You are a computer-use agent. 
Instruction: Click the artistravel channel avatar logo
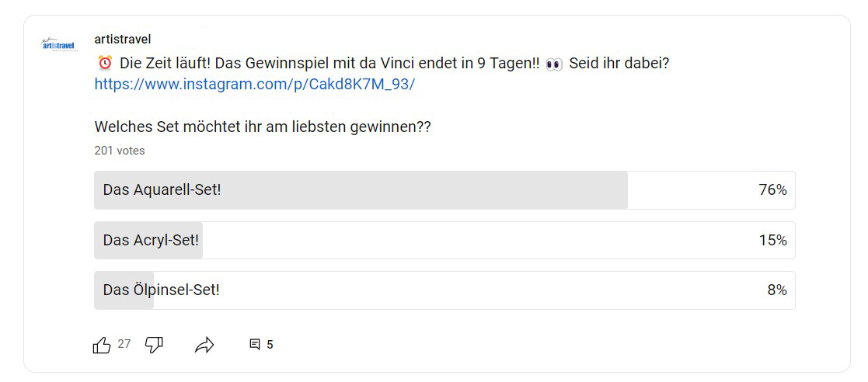pos(58,45)
